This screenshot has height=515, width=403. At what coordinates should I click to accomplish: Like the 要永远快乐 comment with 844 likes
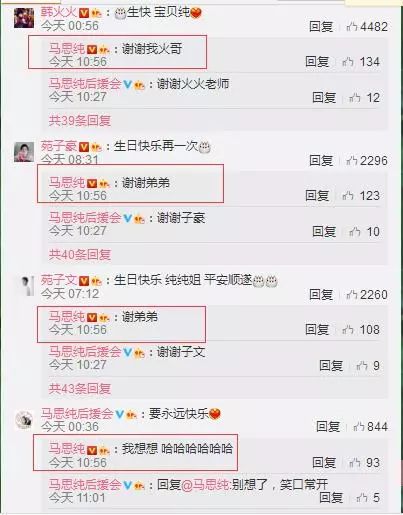point(371,427)
